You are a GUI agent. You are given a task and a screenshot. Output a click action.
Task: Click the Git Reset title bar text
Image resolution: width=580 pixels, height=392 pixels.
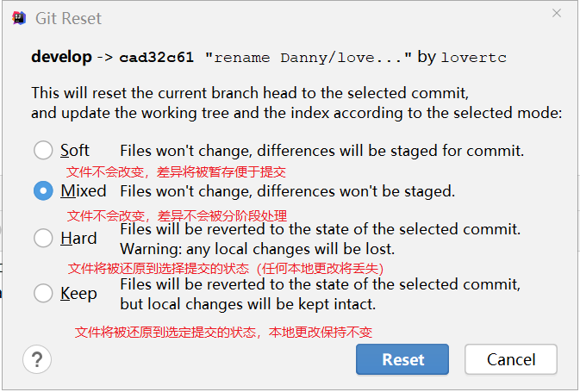[x=68, y=17]
